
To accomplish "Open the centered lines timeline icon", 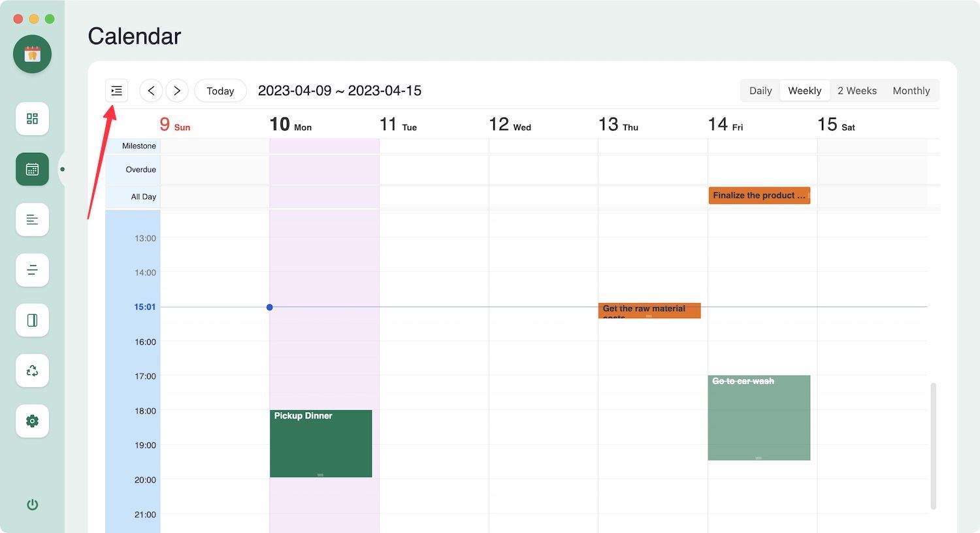I will pos(32,270).
